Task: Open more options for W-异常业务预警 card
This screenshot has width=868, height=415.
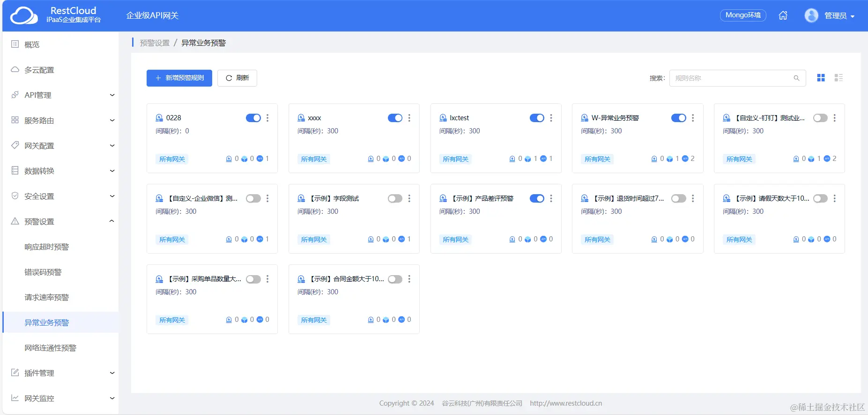Action: pyautogui.click(x=693, y=118)
